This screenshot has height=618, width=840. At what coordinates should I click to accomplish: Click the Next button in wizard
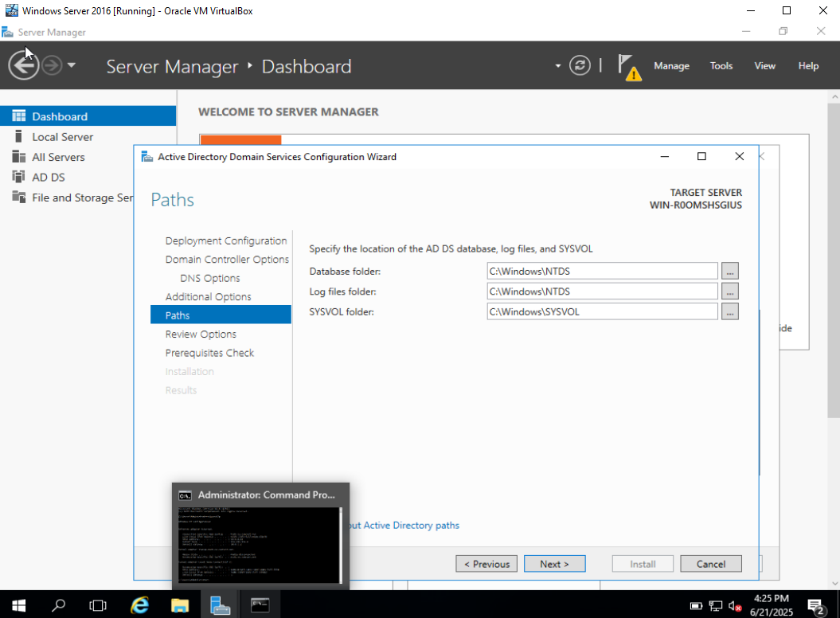point(554,564)
